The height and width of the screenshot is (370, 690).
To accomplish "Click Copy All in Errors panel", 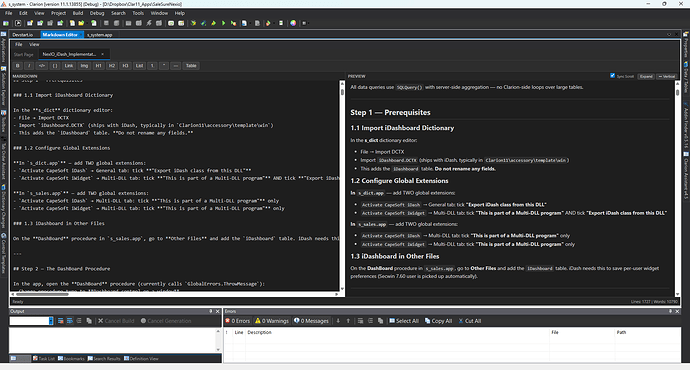I will click(x=438, y=321).
